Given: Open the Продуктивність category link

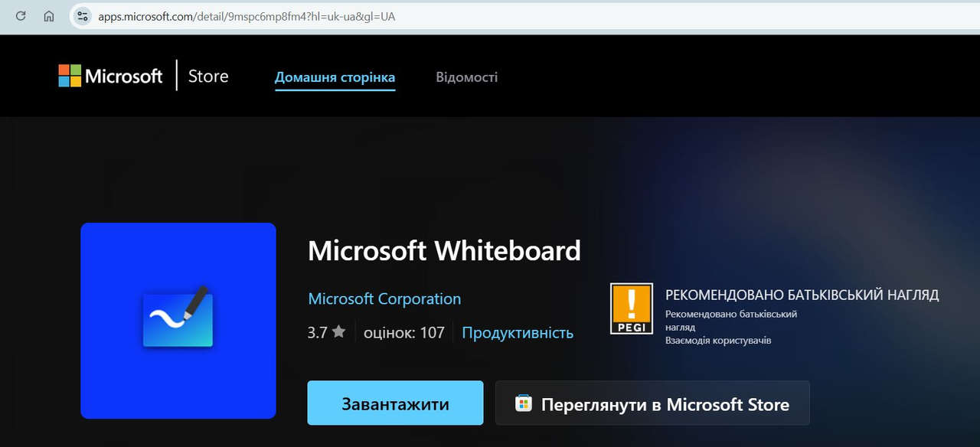Looking at the screenshot, I should point(518,333).
